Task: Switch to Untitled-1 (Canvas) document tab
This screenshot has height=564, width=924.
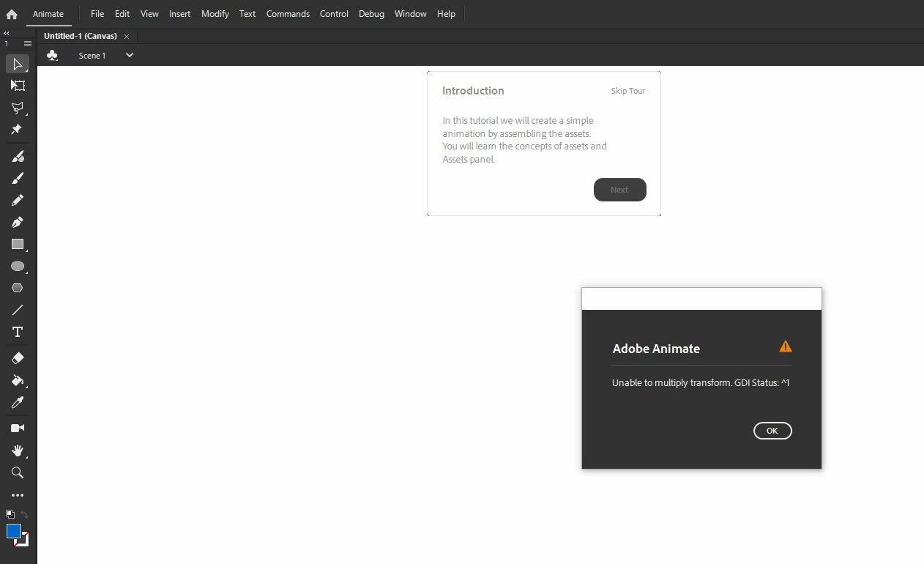Action: pyautogui.click(x=81, y=36)
